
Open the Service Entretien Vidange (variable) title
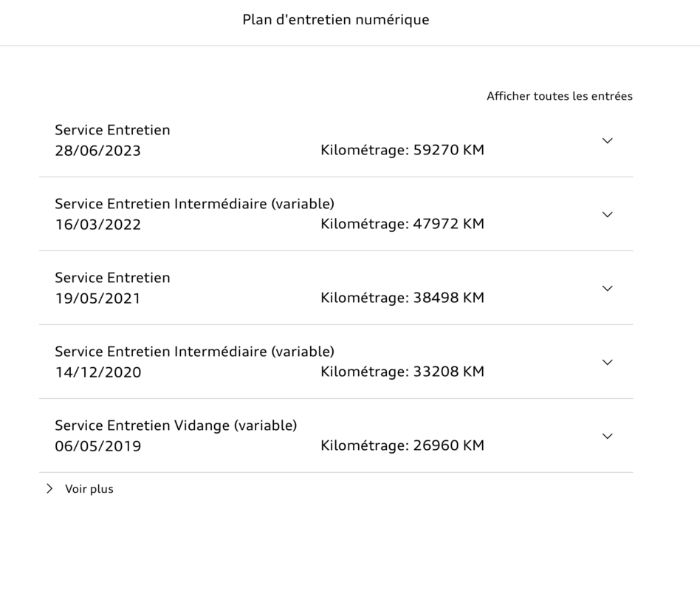tap(176, 426)
